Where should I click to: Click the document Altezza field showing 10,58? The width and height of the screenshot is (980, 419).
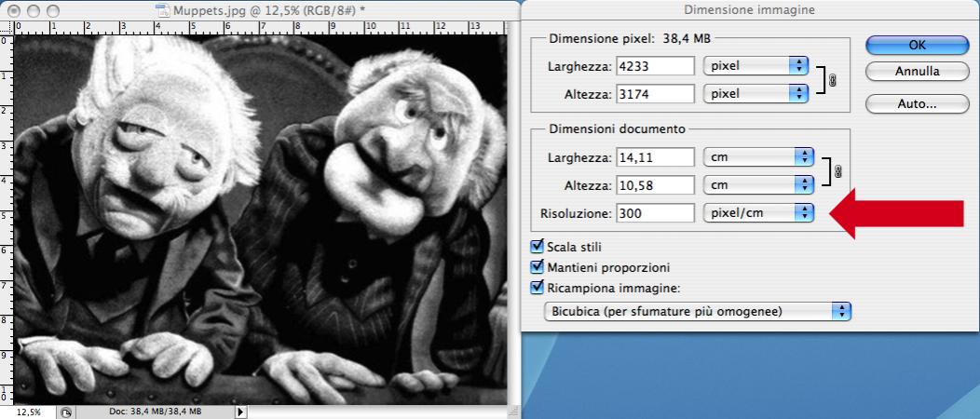pos(655,185)
